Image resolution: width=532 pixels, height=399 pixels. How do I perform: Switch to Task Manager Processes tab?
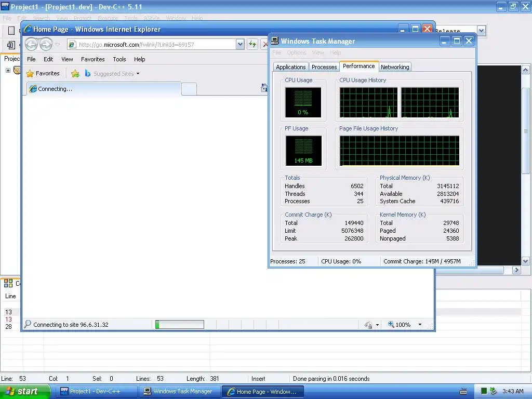[324, 67]
